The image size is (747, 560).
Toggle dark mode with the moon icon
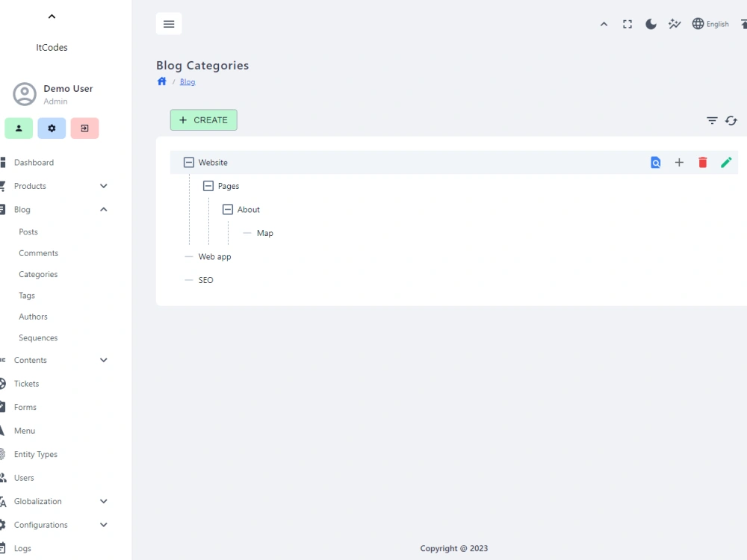(x=651, y=23)
